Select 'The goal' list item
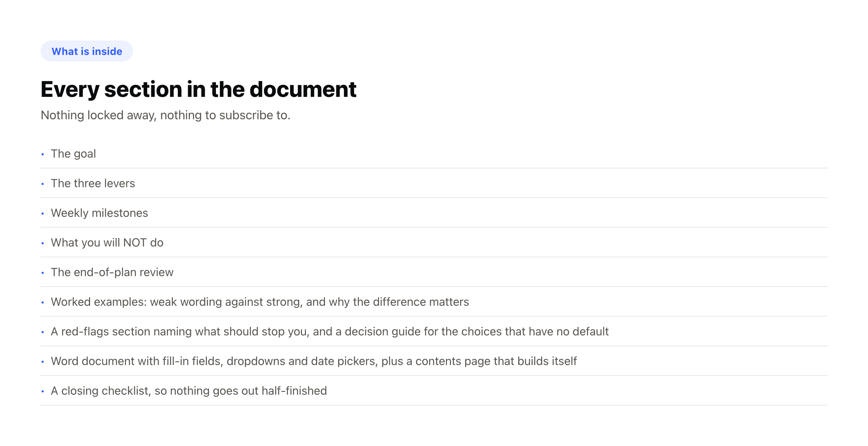The width and height of the screenshot is (868, 446). 434,154
